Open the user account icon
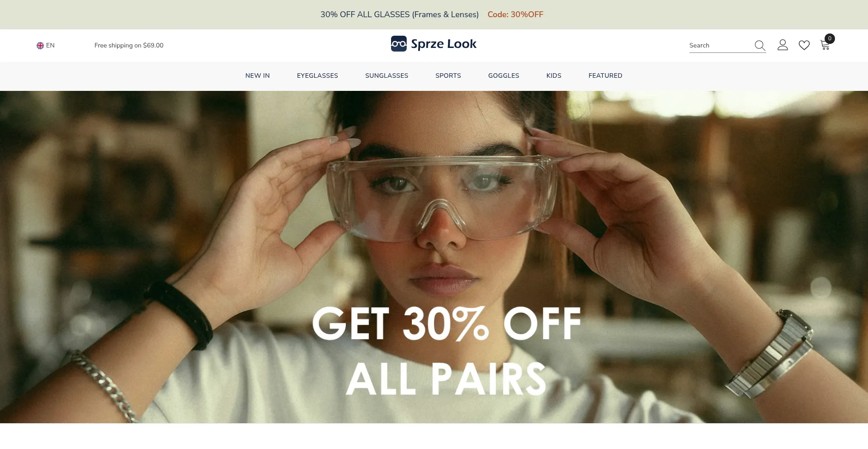868x449 pixels. click(783, 45)
